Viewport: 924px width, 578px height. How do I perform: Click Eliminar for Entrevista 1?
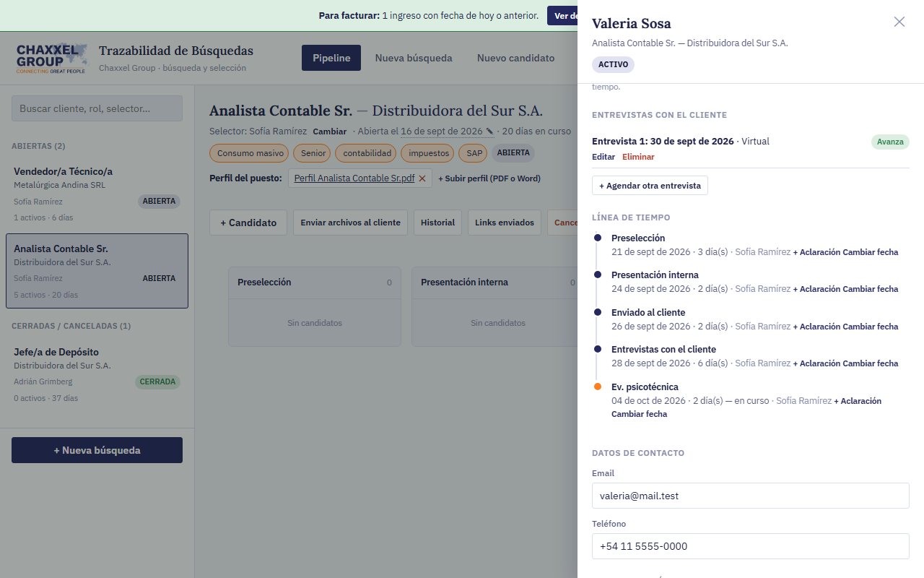pyautogui.click(x=638, y=157)
